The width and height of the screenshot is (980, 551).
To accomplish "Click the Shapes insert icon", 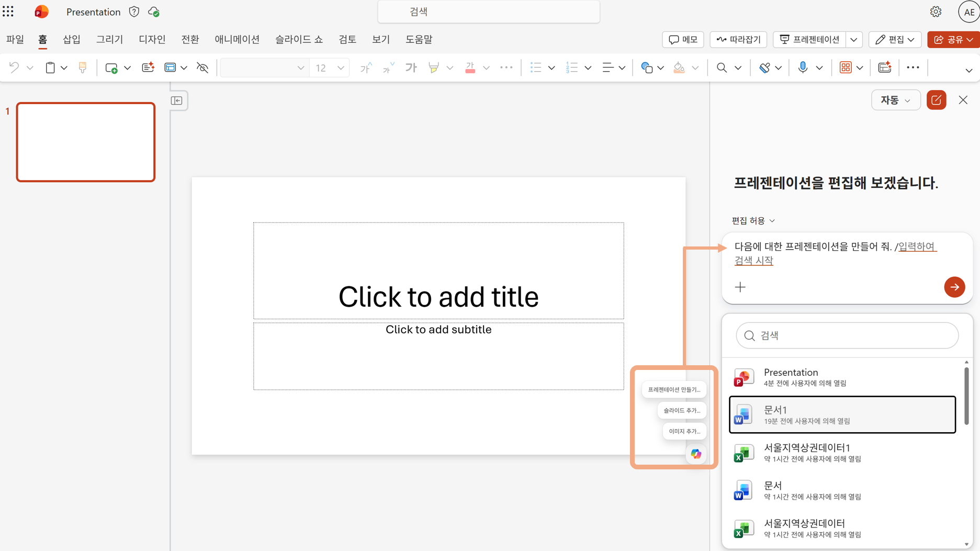I will [647, 68].
